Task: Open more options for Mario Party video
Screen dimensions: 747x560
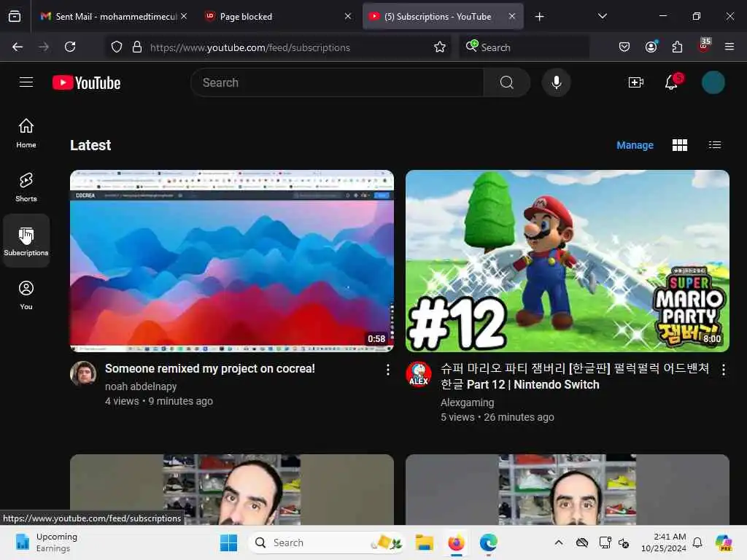Action: pyautogui.click(x=723, y=370)
